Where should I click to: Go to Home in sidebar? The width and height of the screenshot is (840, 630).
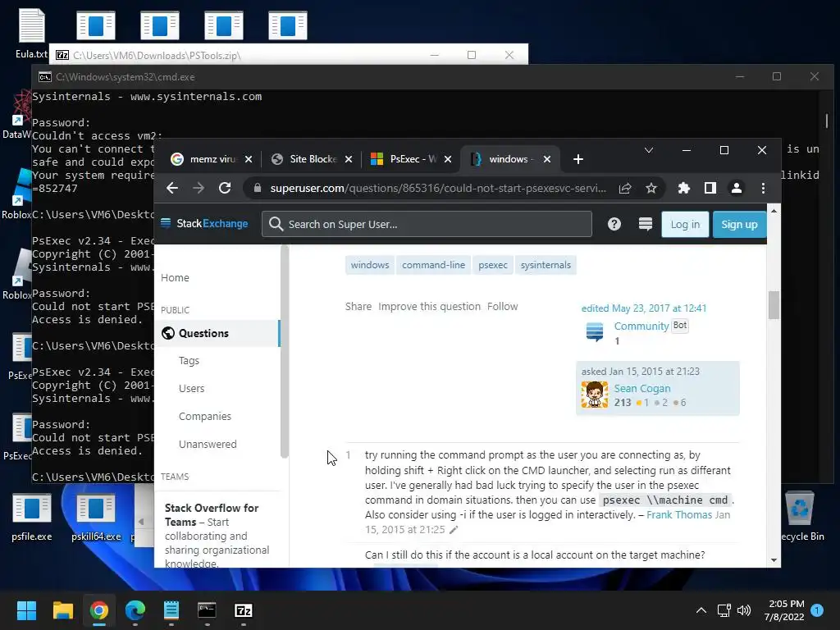(175, 277)
